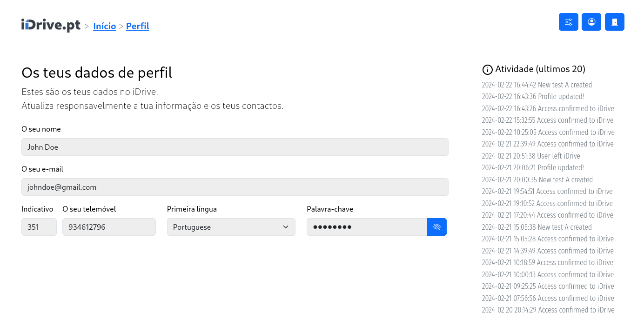
Task: Click the Início breadcrumb link
Action: (105, 26)
